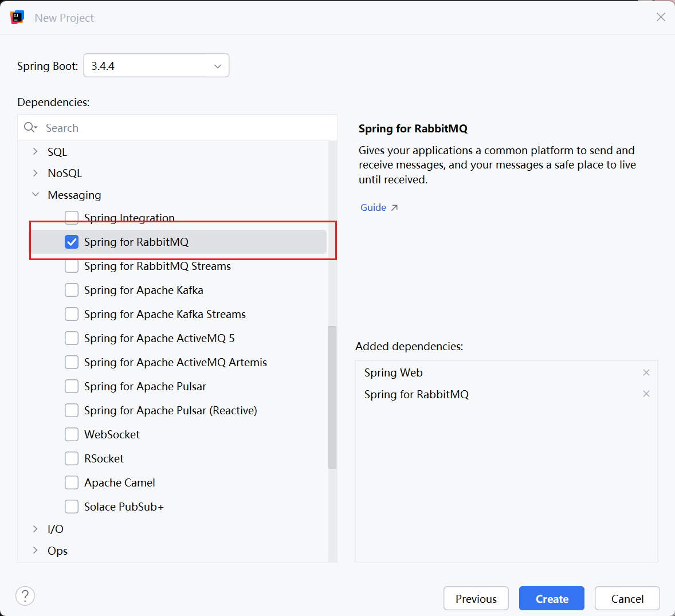Screen dimensions: 675x616
Task: Check the Apache Camel checkbox
Action: 72,483
